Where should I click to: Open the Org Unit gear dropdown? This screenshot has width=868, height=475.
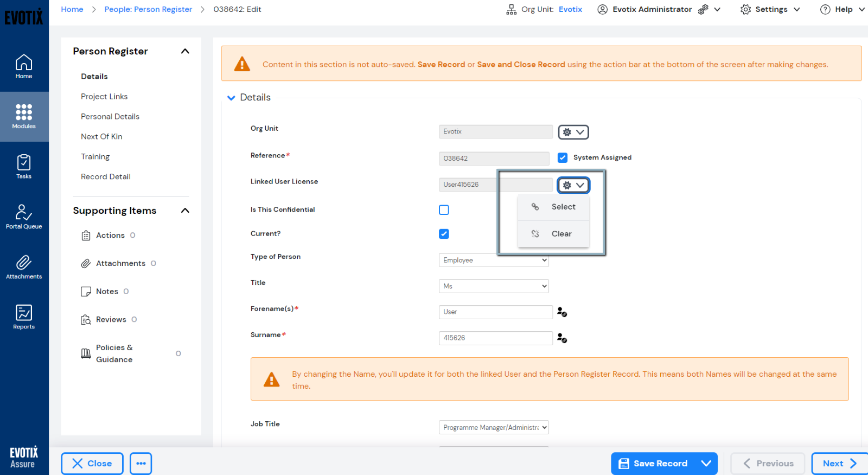pos(573,132)
